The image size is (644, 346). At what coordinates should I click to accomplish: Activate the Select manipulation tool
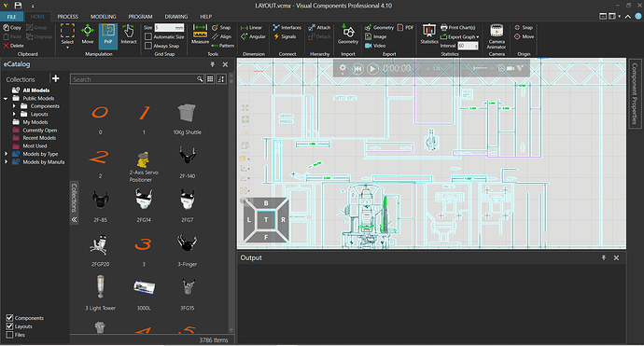pyautogui.click(x=67, y=34)
